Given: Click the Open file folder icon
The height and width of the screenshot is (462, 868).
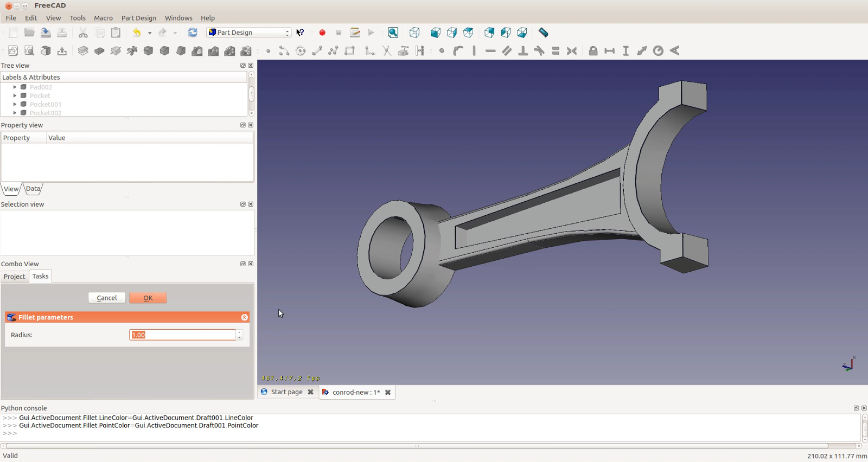Looking at the screenshot, I should pos(29,33).
